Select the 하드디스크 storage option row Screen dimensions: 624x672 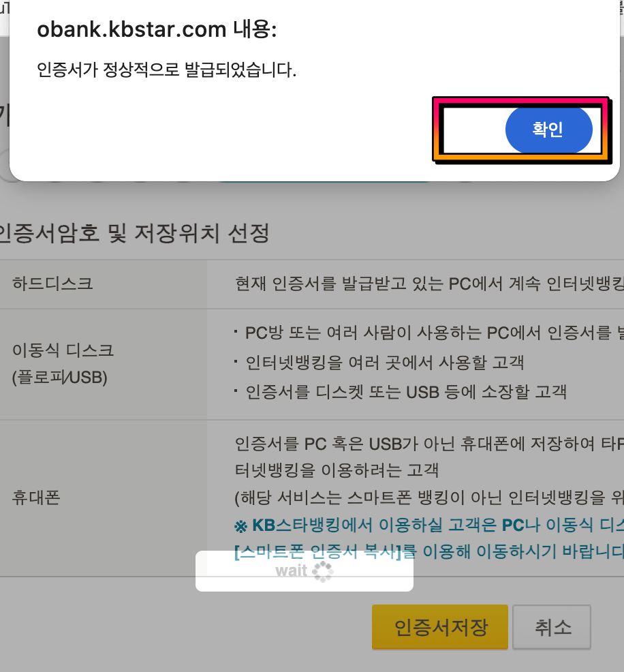102,284
